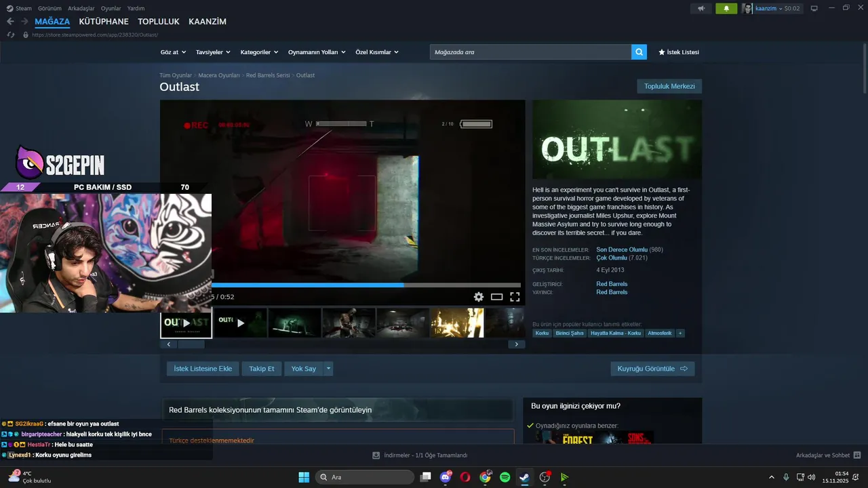Open the Görünüm menu

[50, 8]
